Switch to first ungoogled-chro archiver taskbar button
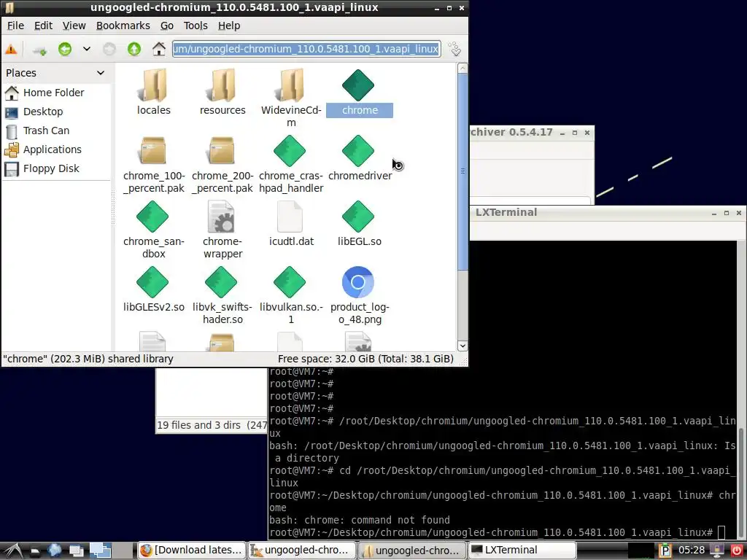The height and width of the screenshot is (560, 747). [302, 550]
